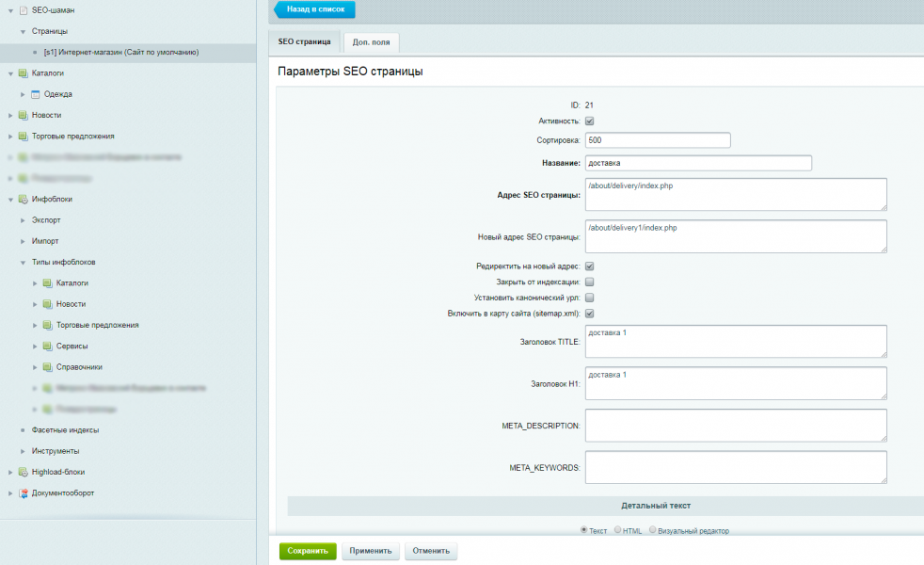Image resolution: width=924 pixels, height=565 pixels.
Task: Expand the Инструменты tree node
Action: pyautogui.click(x=23, y=451)
